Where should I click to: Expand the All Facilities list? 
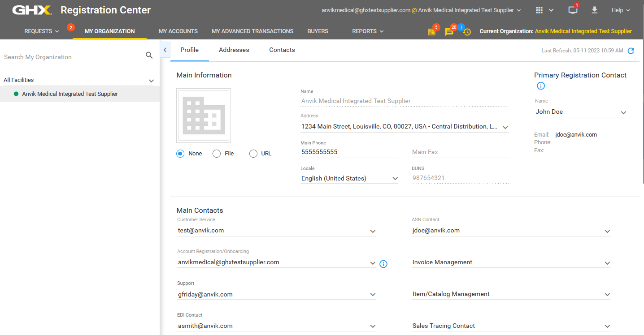pyautogui.click(x=151, y=81)
